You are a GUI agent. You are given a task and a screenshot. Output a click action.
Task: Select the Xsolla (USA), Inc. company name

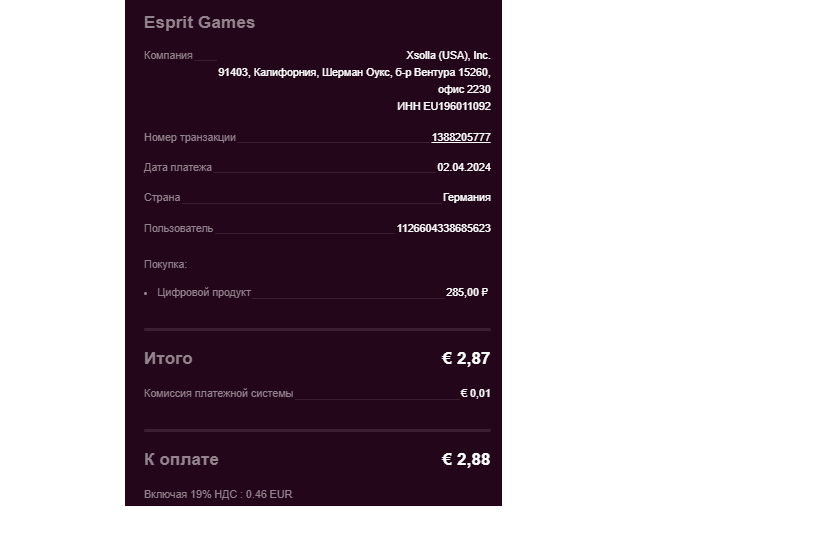tap(448, 55)
